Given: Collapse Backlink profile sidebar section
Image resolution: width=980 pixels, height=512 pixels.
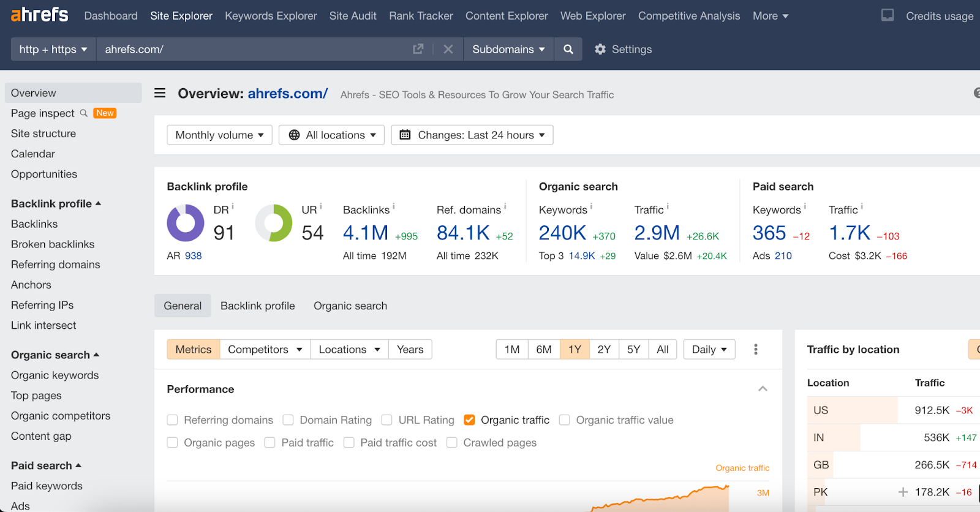Looking at the screenshot, I should coord(56,203).
